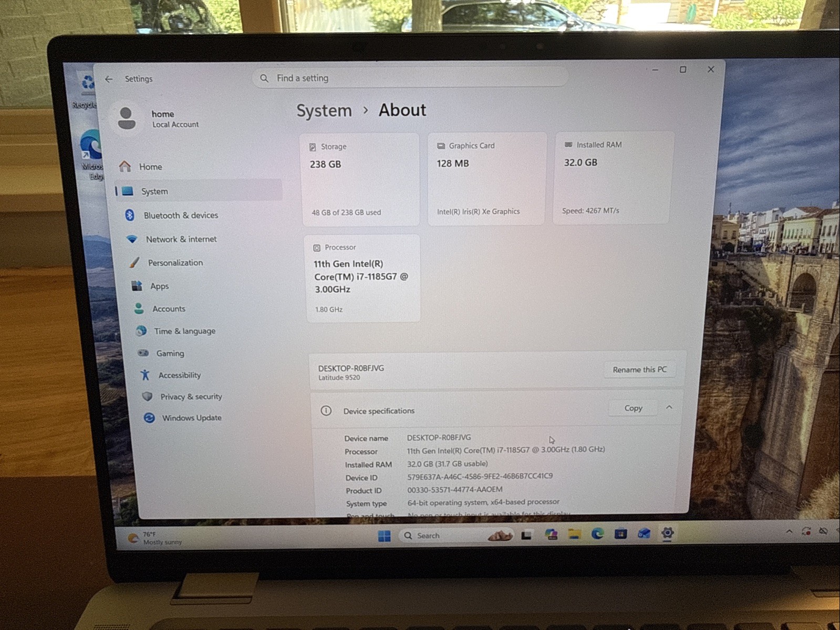Open Microsoft Store from the taskbar
This screenshot has height=630, width=840.
(620, 534)
